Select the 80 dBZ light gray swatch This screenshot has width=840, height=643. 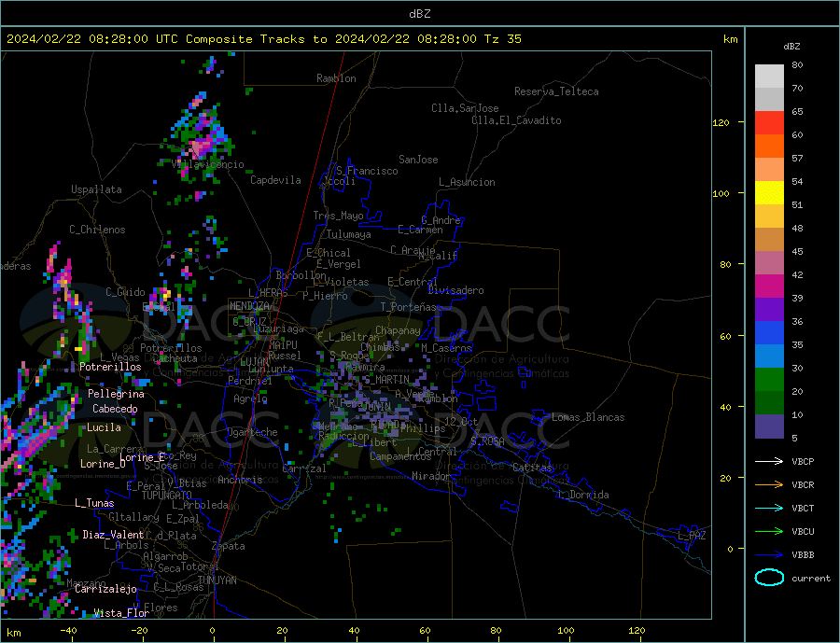[x=769, y=77]
